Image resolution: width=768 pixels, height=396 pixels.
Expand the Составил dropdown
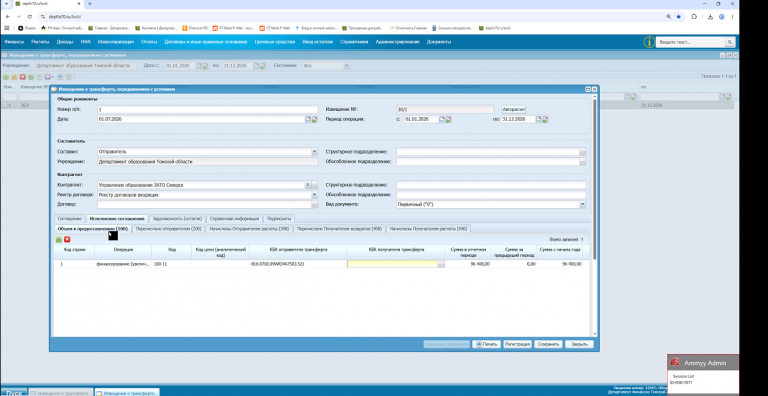pos(314,152)
